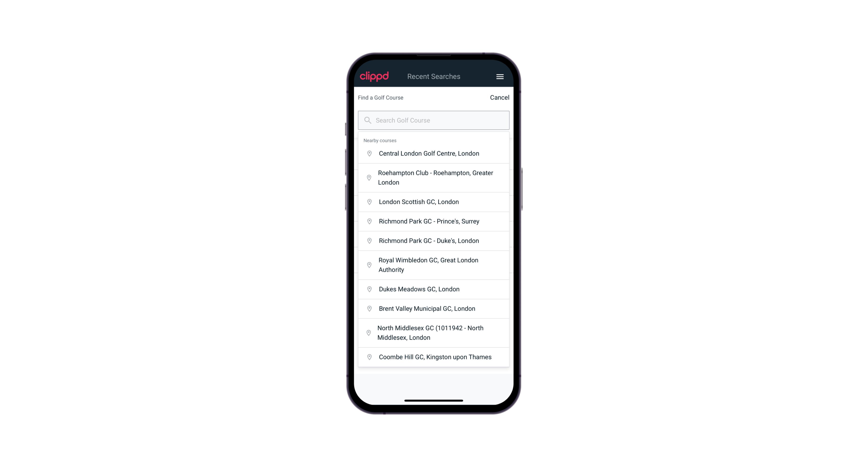The height and width of the screenshot is (467, 868).
Task: Select Richmond Park GC - Prince's, Surrey
Action: point(434,221)
